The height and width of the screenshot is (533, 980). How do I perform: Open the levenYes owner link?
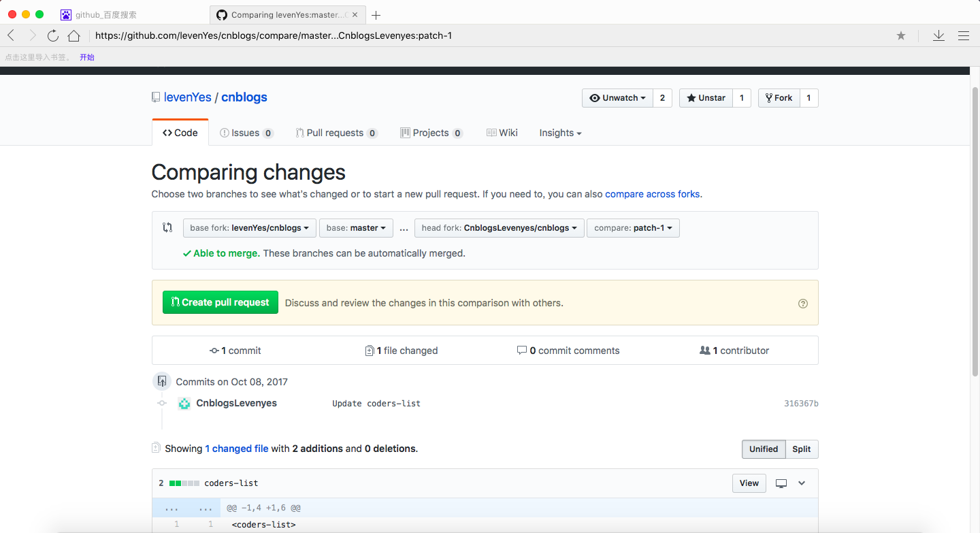pos(188,97)
